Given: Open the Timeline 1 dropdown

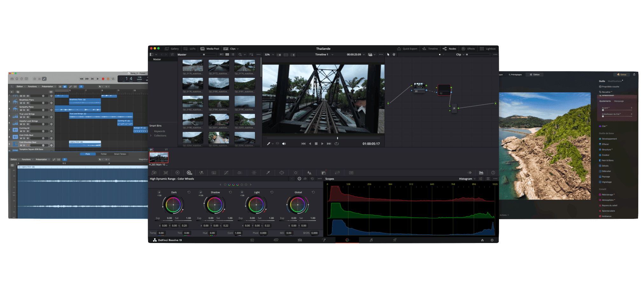Looking at the screenshot, I should pos(324,55).
